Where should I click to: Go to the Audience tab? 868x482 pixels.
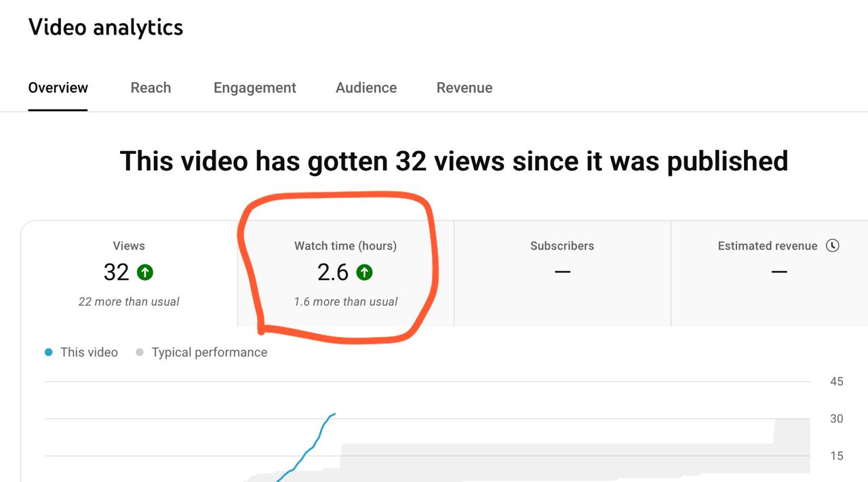pos(366,87)
